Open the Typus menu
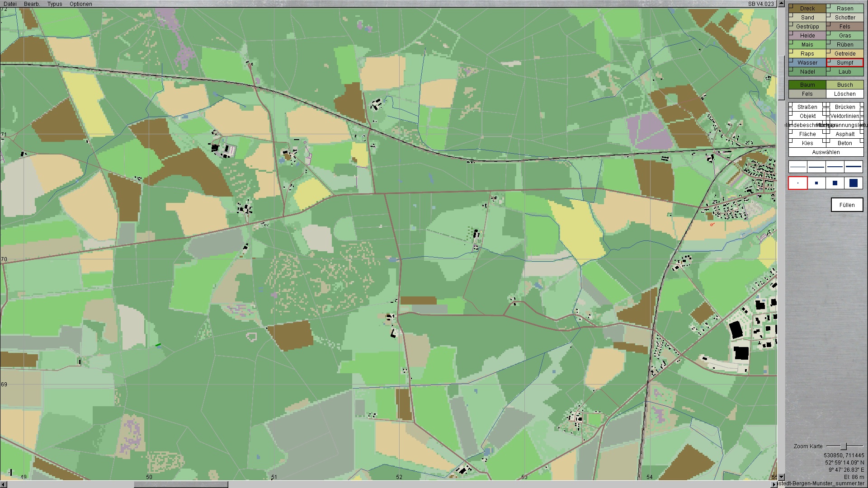Screen dimensions: 868x488 tap(55, 4)
